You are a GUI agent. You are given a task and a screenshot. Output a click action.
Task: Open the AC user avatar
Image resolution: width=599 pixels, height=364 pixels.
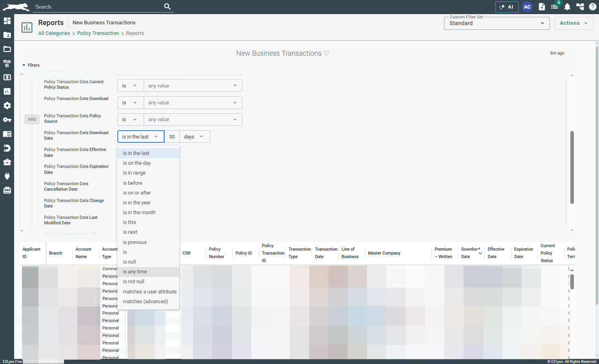[527, 7]
